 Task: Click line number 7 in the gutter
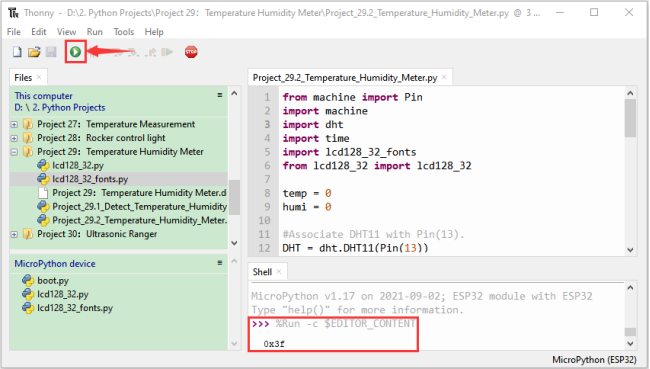(x=267, y=180)
